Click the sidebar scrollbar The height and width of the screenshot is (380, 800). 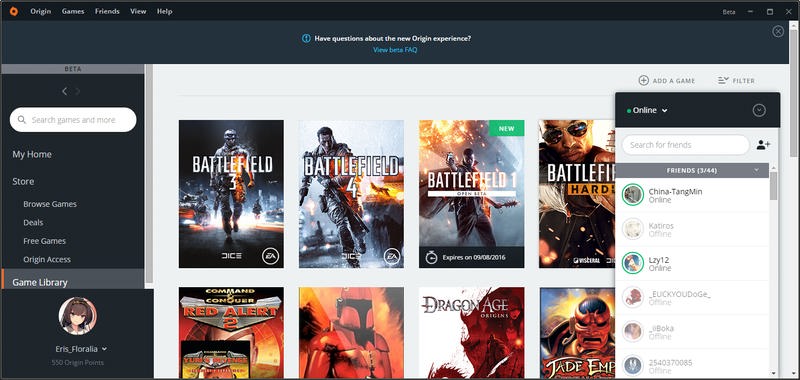click(x=149, y=173)
